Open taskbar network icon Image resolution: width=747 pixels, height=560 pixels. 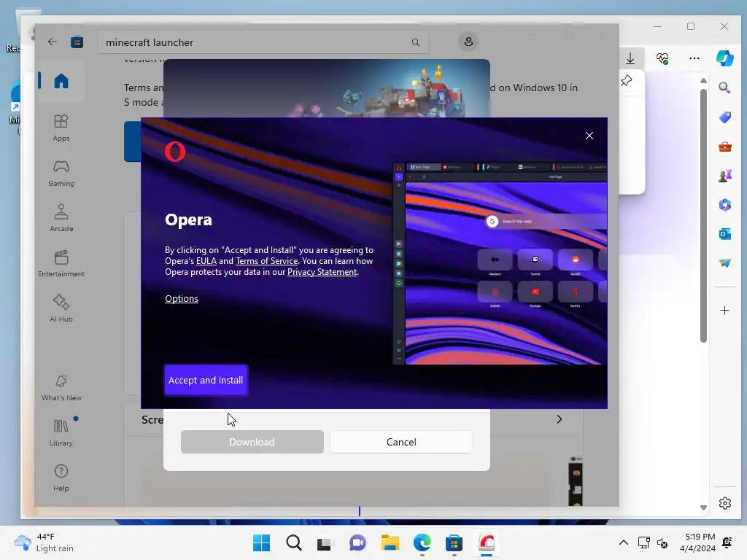pyautogui.click(x=643, y=542)
